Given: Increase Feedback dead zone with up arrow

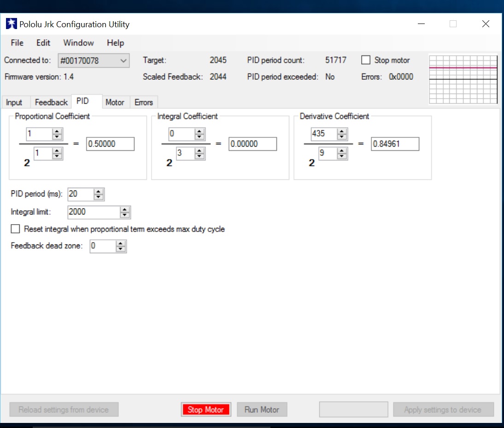Looking at the screenshot, I should (x=121, y=244).
